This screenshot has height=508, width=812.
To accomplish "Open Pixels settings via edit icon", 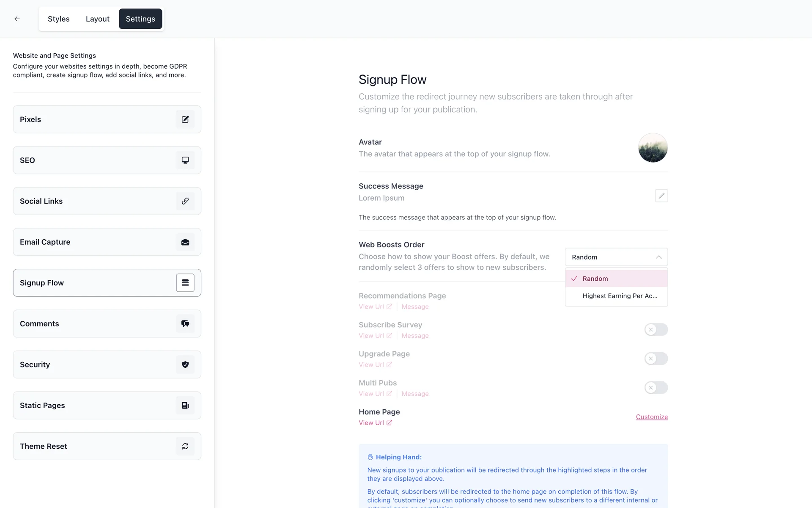I will click(x=185, y=119).
